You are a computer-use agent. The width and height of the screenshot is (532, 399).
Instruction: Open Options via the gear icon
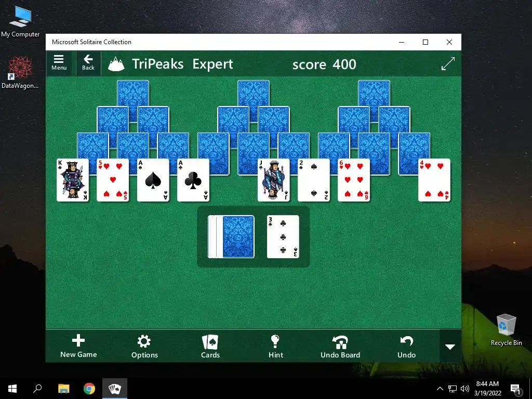144,347
